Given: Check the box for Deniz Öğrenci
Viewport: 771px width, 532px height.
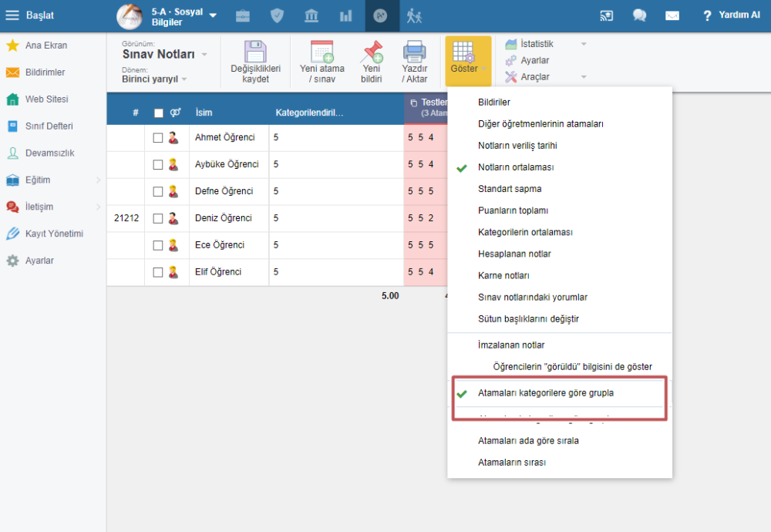Looking at the screenshot, I should tap(158, 218).
